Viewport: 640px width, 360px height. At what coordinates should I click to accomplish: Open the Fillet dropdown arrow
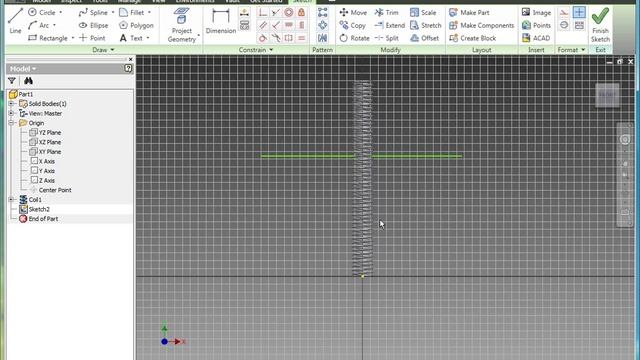point(149,13)
